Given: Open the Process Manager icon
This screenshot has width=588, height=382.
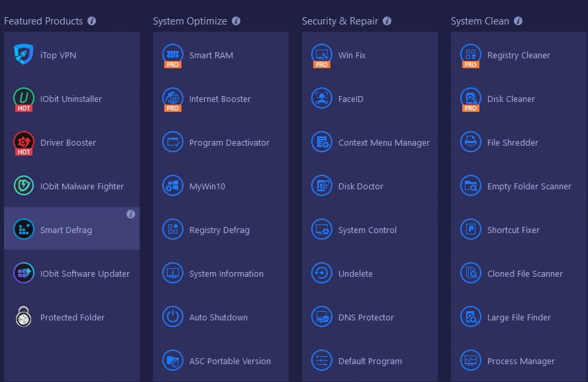Looking at the screenshot, I should (471, 361).
